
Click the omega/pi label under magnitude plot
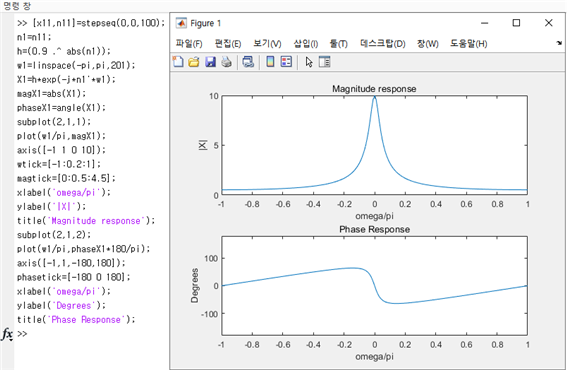[x=374, y=216]
